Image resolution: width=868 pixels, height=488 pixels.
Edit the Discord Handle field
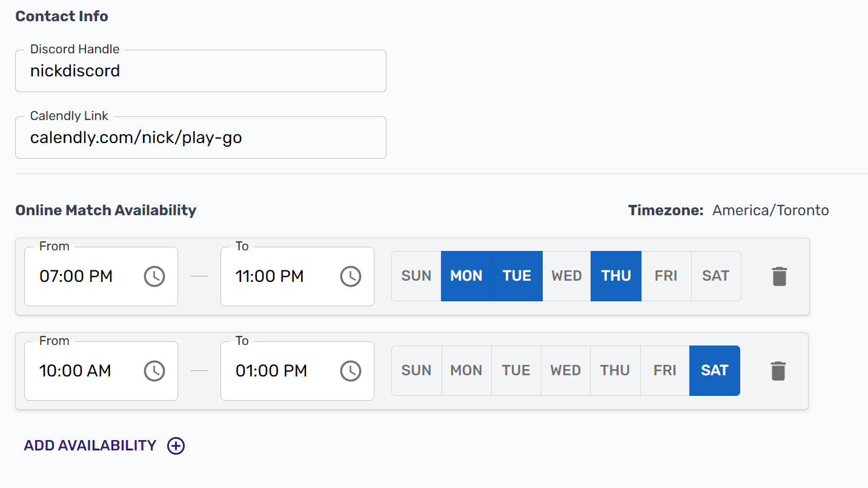point(200,71)
